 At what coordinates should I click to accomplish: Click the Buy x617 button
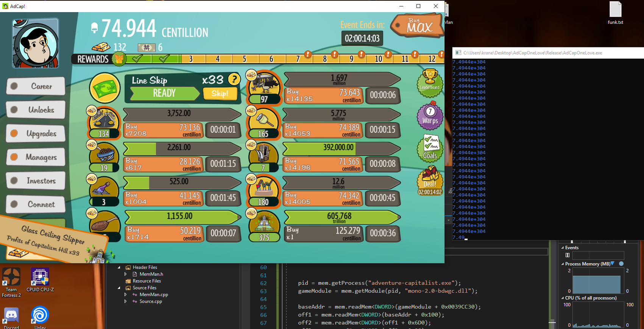pos(164,164)
